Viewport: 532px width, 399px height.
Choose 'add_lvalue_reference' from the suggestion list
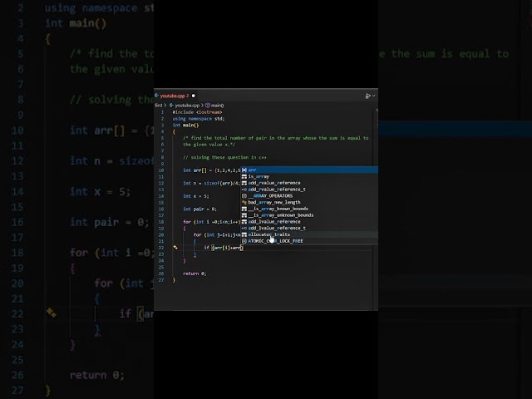click(309, 222)
